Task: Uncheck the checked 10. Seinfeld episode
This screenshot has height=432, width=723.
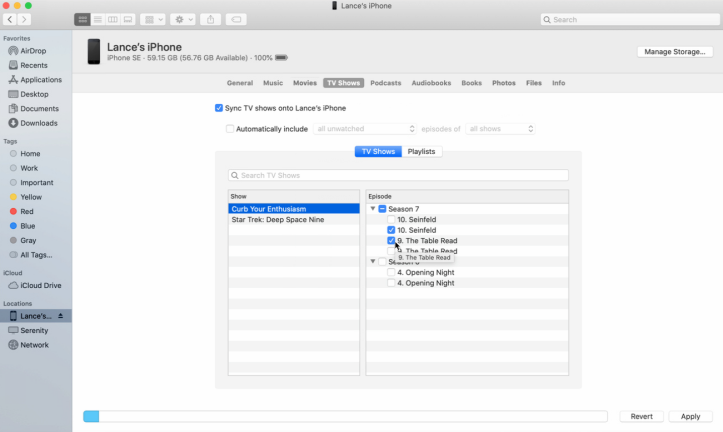Action: pyautogui.click(x=391, y=230)
